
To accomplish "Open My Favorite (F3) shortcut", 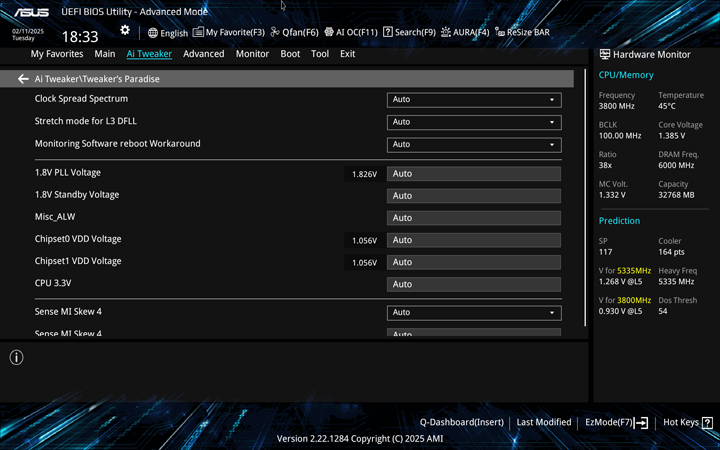I will coord(229,32).
